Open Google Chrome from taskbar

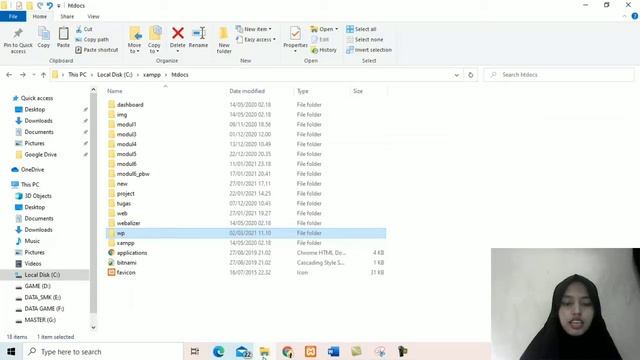pos(288,351)
